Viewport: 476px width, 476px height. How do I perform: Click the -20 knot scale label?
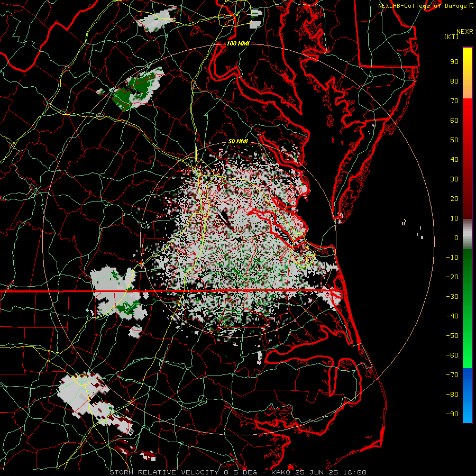coord(452,277)
